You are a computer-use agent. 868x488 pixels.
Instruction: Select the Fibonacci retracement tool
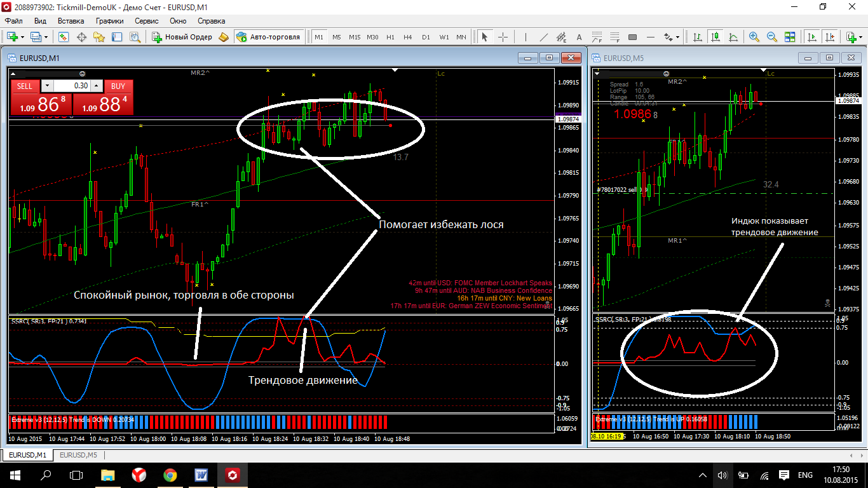coord(614,37)
